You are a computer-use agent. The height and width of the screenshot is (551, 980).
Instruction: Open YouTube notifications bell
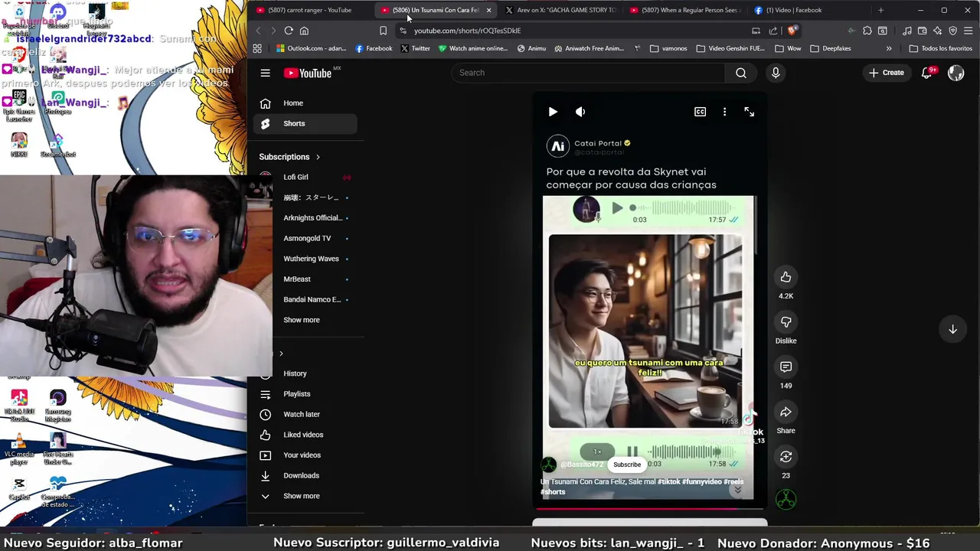(x=927, y=73)
